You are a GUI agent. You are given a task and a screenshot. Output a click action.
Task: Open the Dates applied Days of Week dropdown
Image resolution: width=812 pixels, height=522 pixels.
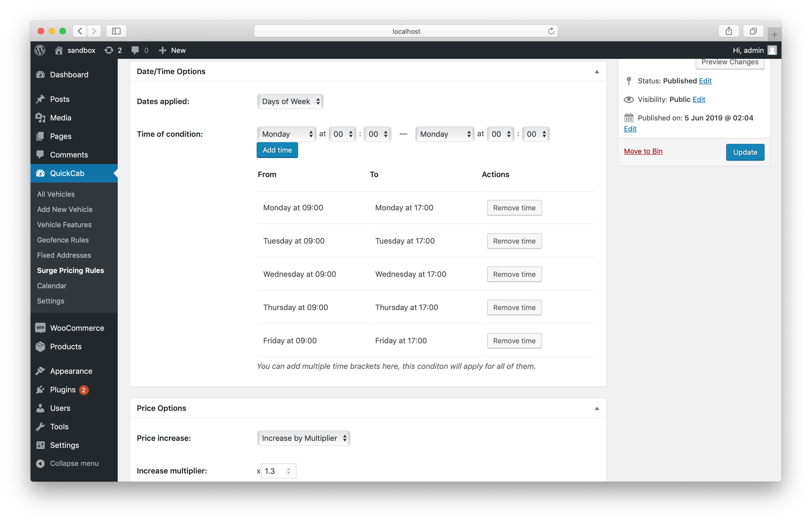290,101
